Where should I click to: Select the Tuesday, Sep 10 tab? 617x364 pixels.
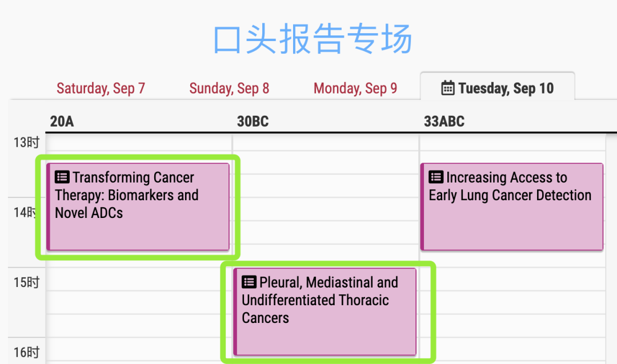(x=498, y=87)
